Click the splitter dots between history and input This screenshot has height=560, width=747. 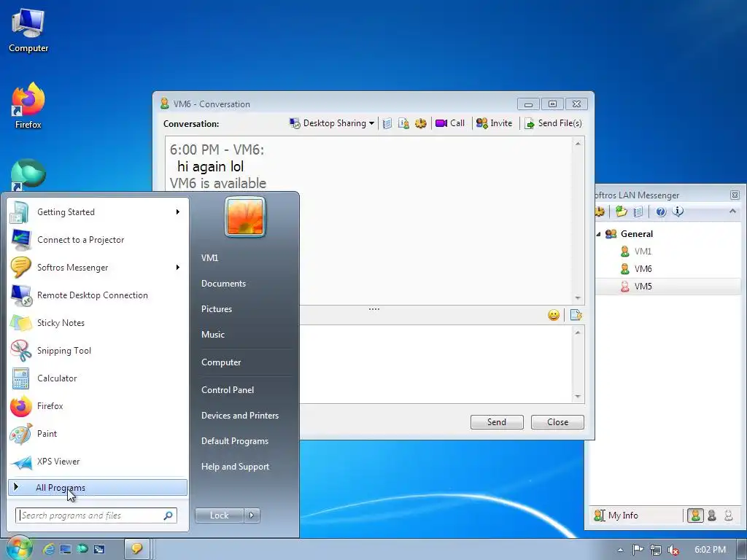[374, 309]
